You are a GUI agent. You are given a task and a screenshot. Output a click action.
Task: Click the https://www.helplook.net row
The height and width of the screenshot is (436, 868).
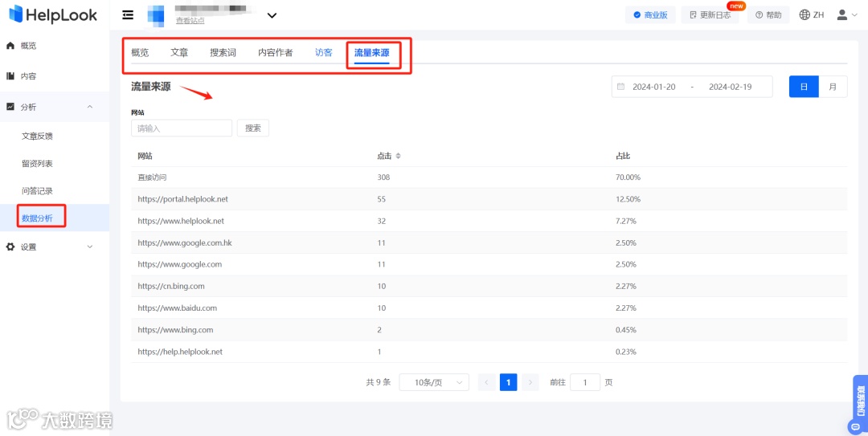point(489,221)
